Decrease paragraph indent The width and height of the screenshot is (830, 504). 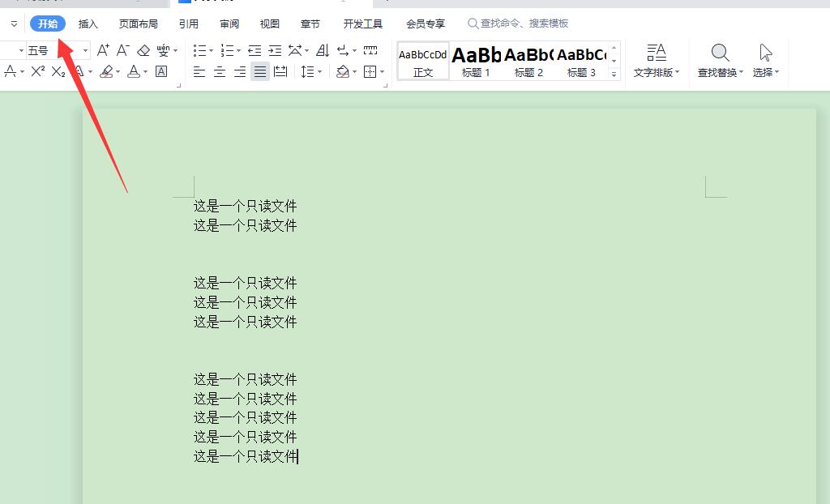pos(255,50)
